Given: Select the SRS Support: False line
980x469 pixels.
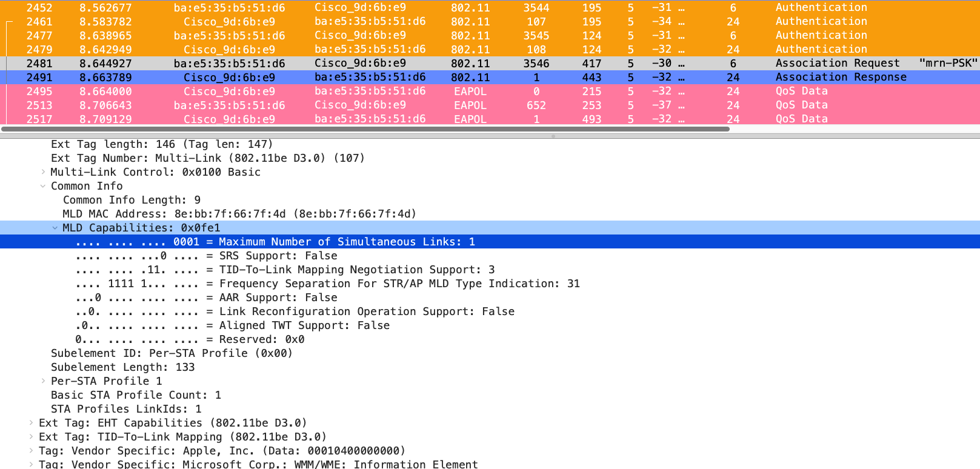Looking at the screenshot, I should click(278, 256).
